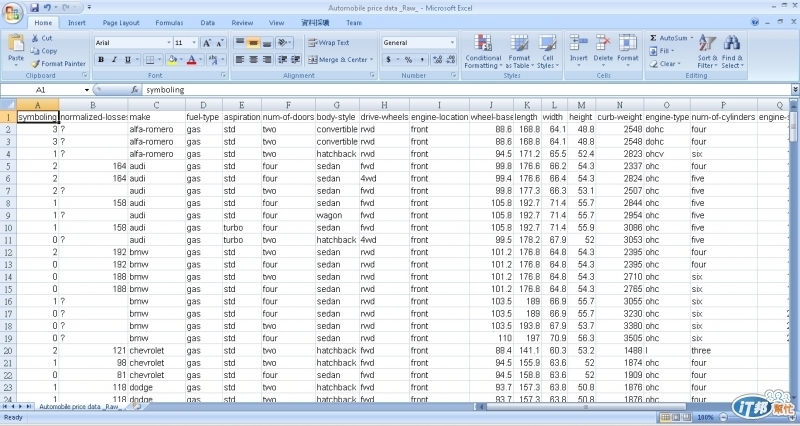Cut the selected cells
The width and height of the screenshot is (800, 426).
[x=42, y=38]
